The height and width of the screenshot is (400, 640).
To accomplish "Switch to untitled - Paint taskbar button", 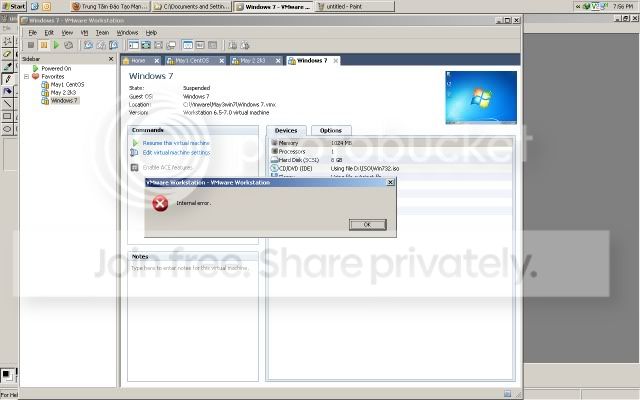I will click(x=355, y=7).
